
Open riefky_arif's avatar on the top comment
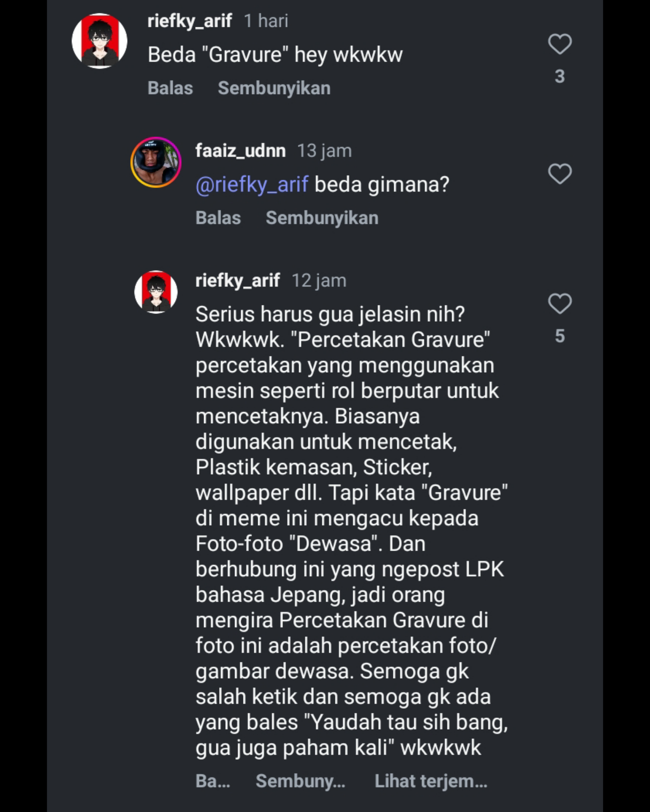point(99,41)
